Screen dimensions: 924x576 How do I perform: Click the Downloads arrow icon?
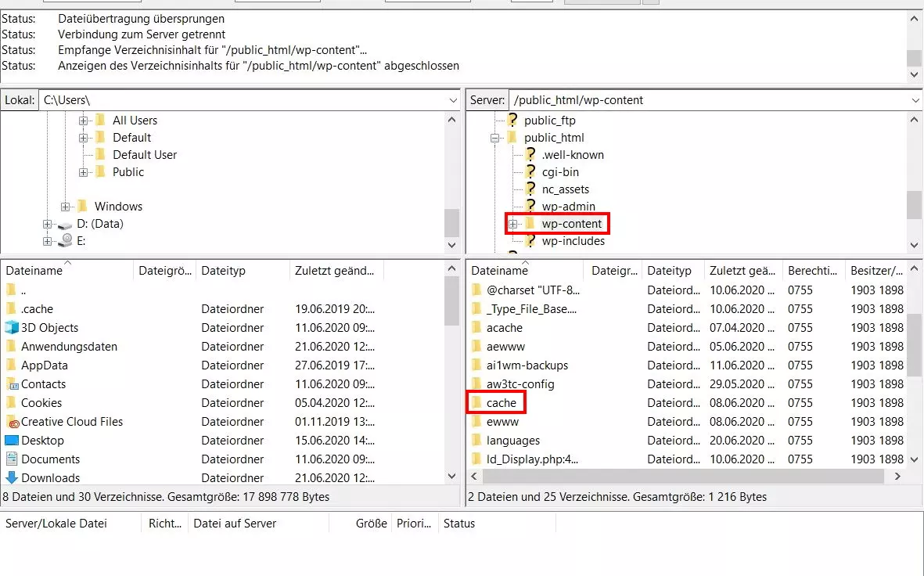pyautogui.click(x=11, y=477)
